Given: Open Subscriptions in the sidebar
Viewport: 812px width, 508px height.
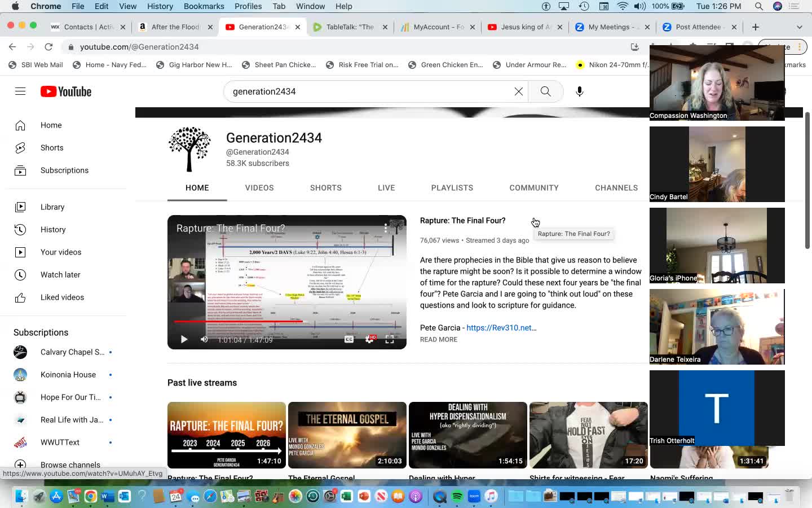Looking at the screenshot, I should (63, 170).
